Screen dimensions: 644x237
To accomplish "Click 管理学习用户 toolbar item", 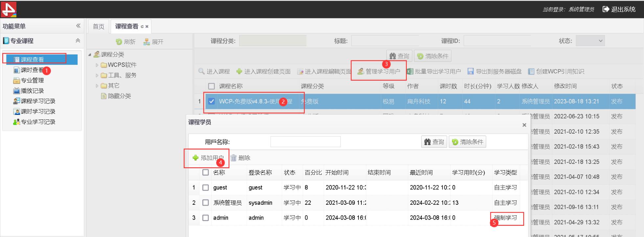I will pos(379,71).
